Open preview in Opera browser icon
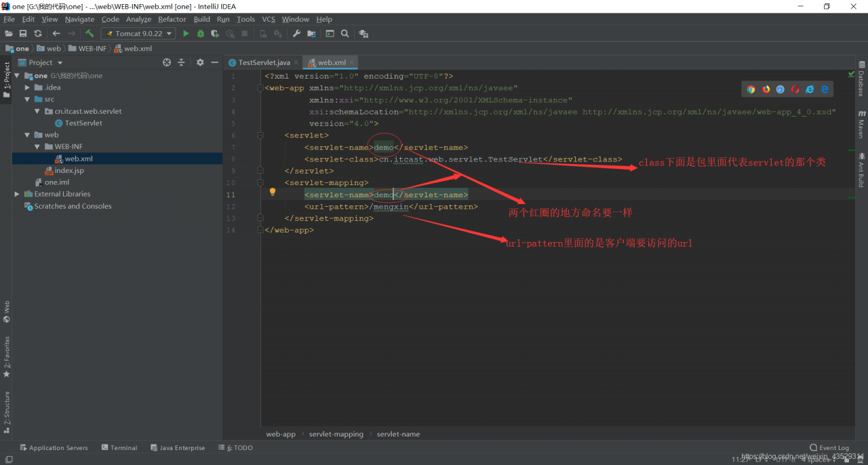 tap(795, 89)
